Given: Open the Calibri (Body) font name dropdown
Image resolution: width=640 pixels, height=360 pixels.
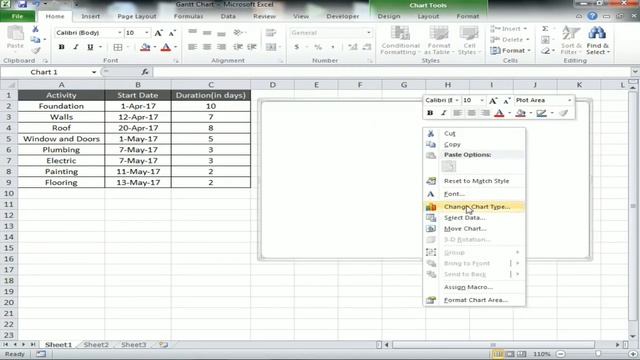Looking at the screenshot, I should pyautogui.click(x=120, y=33).
